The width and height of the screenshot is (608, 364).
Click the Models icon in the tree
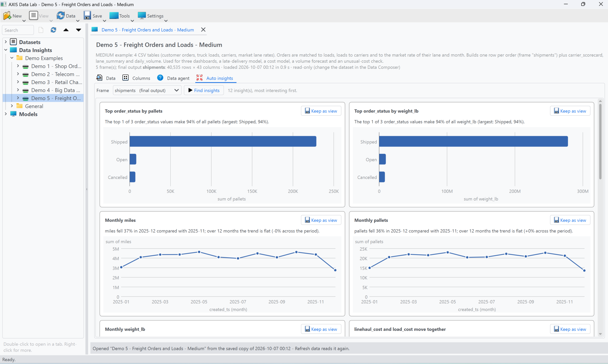click(x=13, y=114)
